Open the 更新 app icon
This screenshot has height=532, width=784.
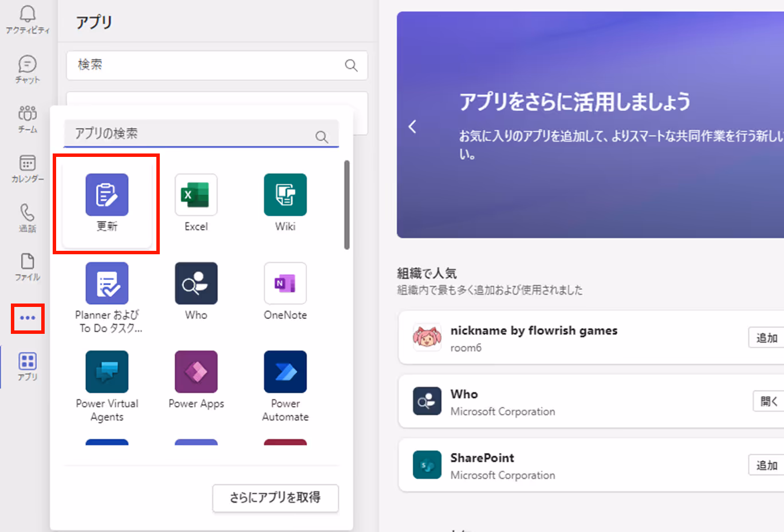pyautogui.click(x=107, y=195)
